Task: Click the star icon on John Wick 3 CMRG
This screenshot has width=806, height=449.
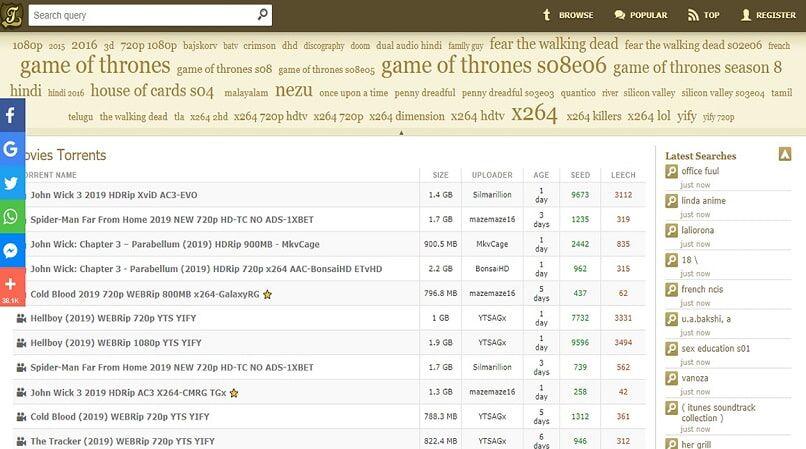Action: pyautogui.click(x=234, y=393)
